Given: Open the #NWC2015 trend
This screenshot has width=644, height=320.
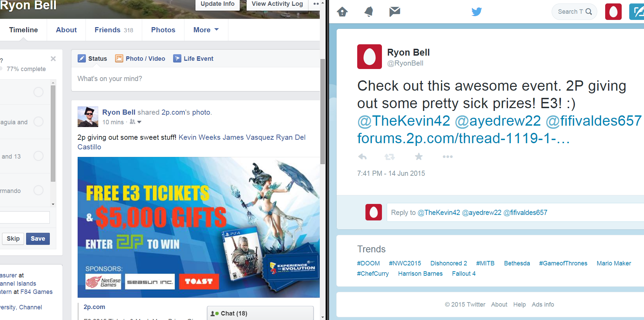Looking at the screenshot, I should coord(405,263).
